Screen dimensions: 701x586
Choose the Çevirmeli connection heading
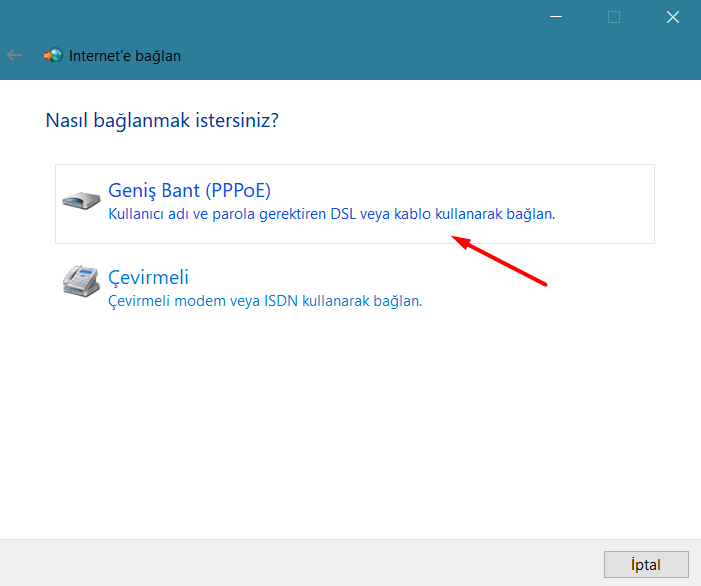148,277
